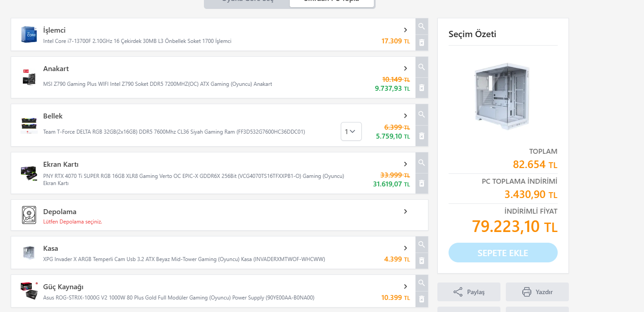This screenshot has width=644, height=312.
Task: Expand the İşlemci row arrow
Action: click(406, 30)
